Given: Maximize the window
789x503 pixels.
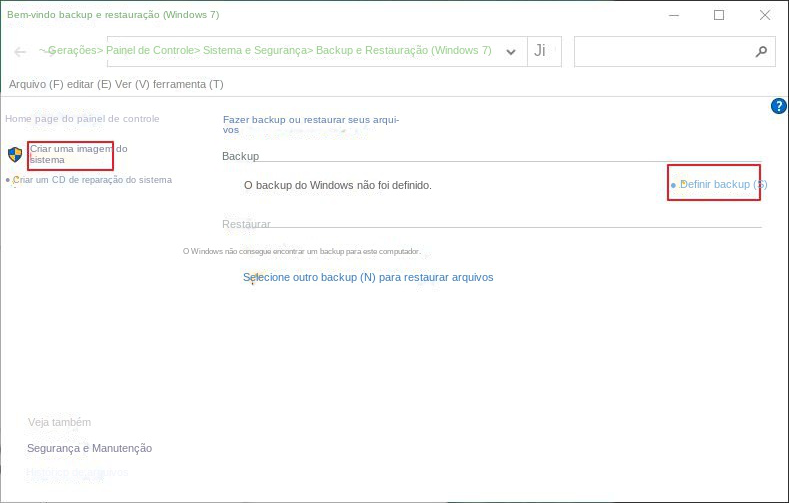Looking at the screenshot, I should (719, 15).
